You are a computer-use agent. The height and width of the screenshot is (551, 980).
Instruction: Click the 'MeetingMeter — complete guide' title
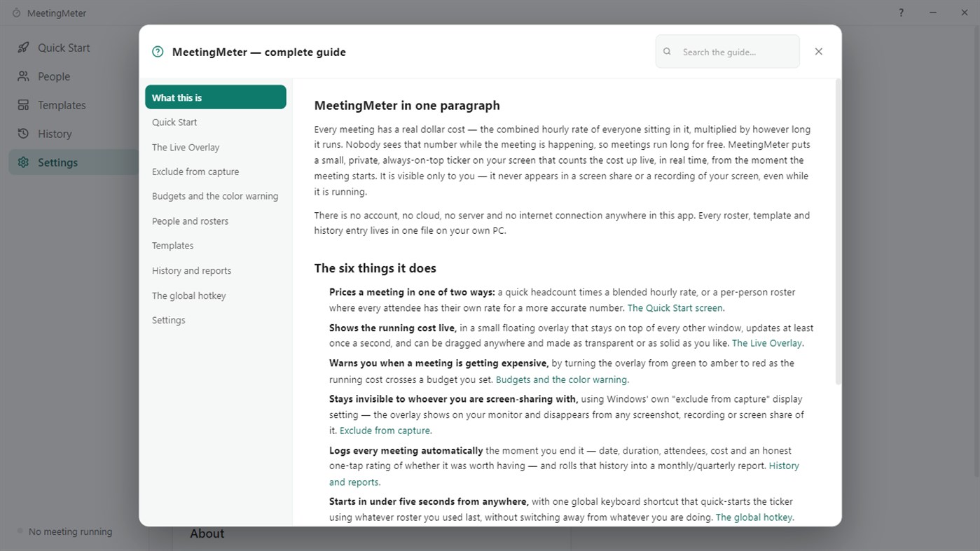(x=259, y=52)
